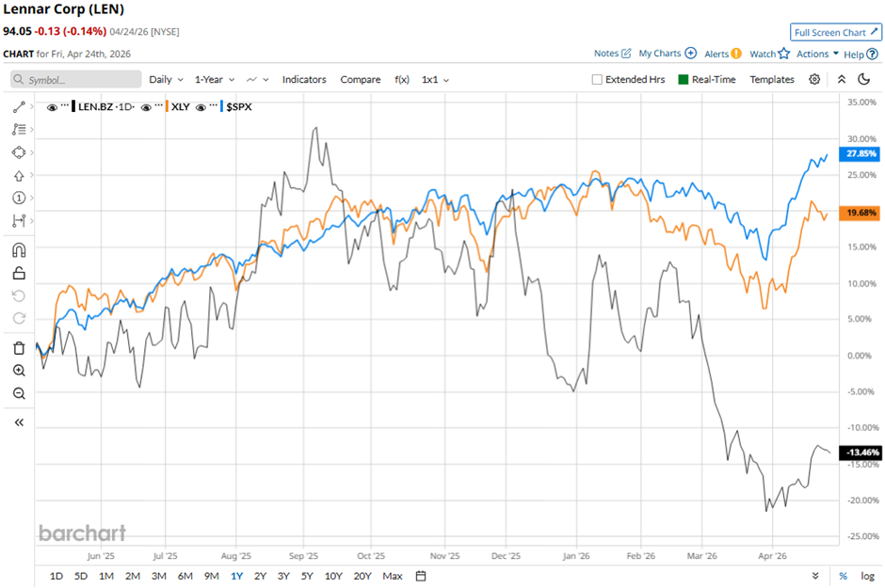
Task: Click the Help question mark icon
Action: tap(872, 55)
